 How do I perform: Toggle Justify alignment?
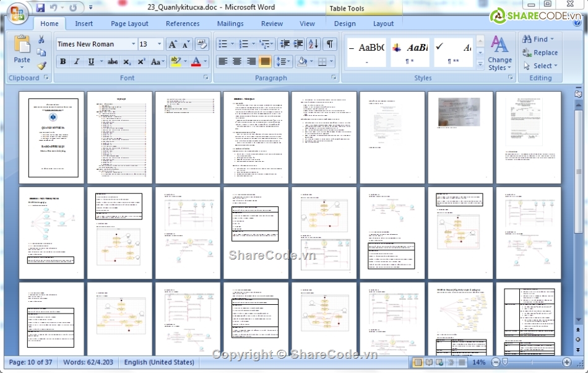point(265,61)
